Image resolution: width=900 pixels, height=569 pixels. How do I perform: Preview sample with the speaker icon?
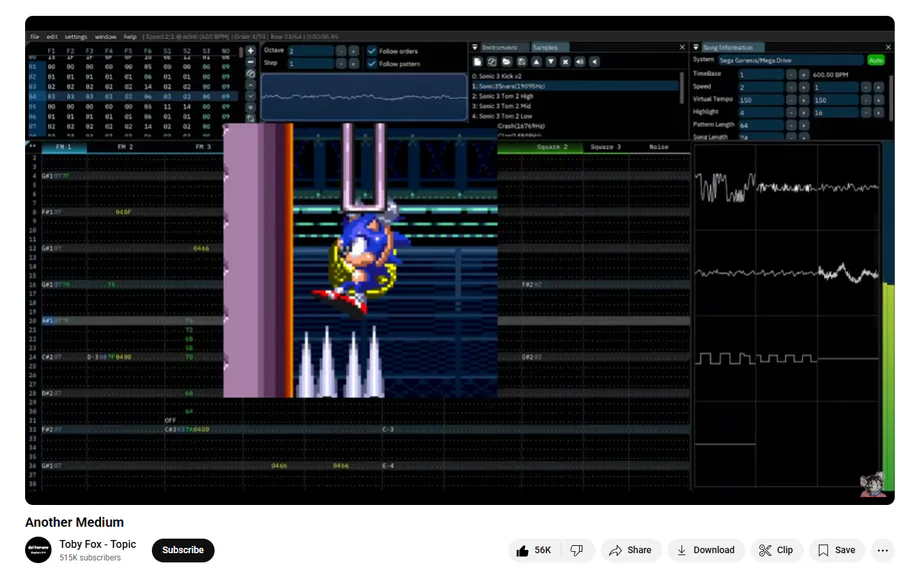pyautogui.click(x=580, y=61)
